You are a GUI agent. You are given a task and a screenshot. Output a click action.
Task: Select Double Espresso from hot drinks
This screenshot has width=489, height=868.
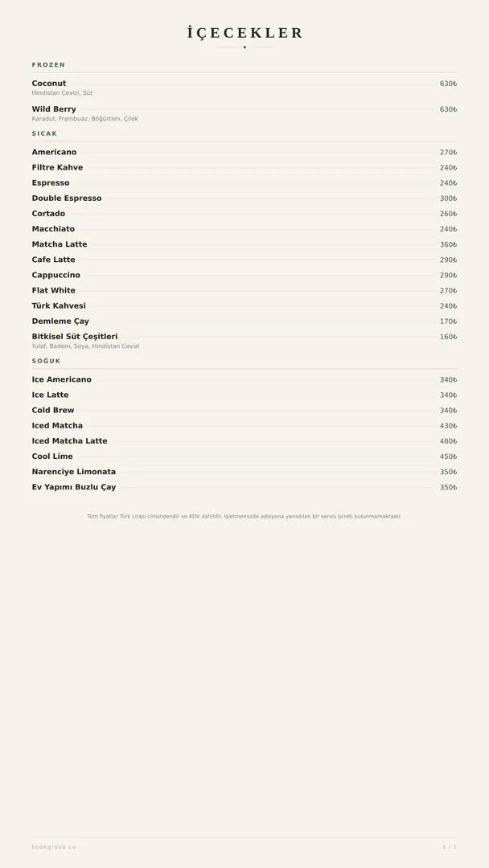coord(244,199)
